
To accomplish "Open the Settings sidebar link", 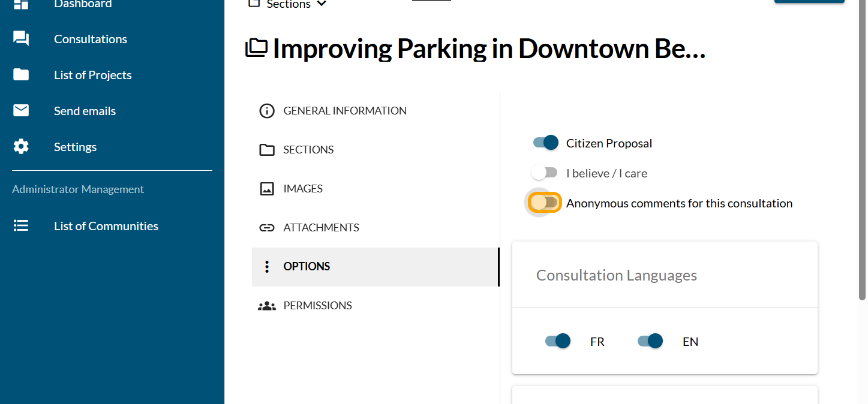I will tap(75, 147).
